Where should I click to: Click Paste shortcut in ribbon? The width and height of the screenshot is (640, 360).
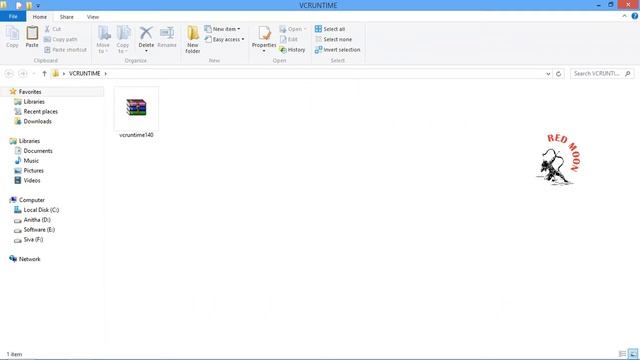[x=65, y=49]
